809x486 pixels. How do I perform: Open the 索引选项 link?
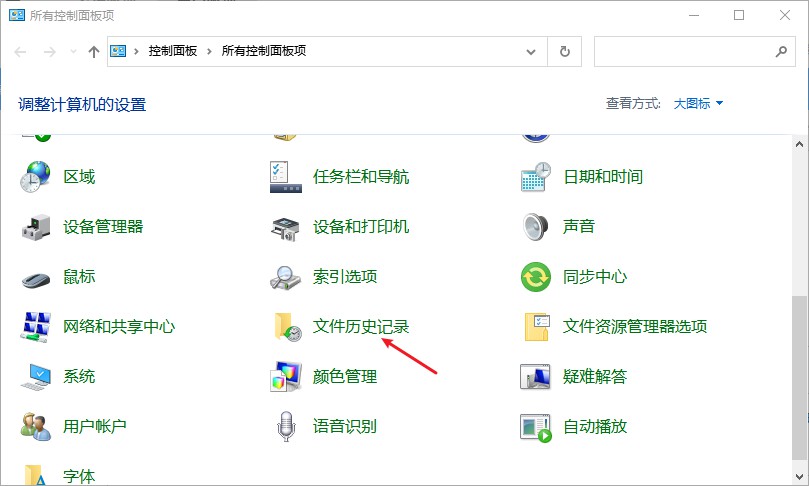[345, 277]
